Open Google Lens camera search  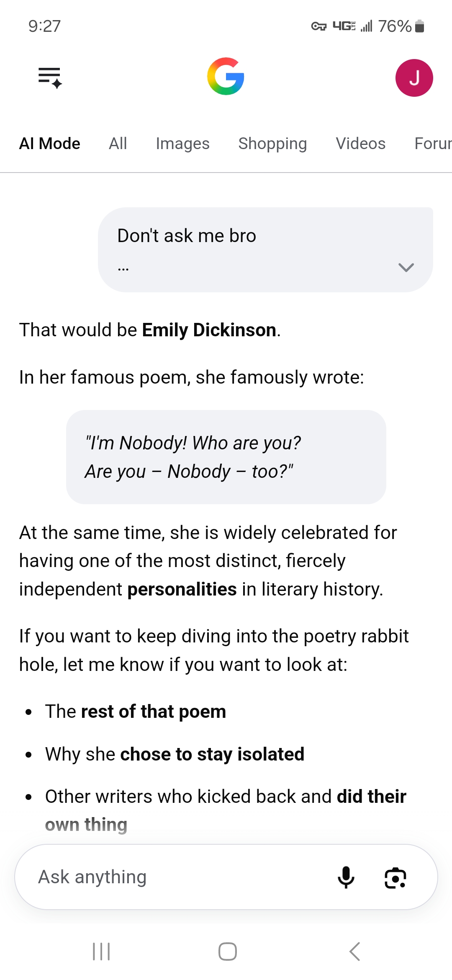[395, 877]
